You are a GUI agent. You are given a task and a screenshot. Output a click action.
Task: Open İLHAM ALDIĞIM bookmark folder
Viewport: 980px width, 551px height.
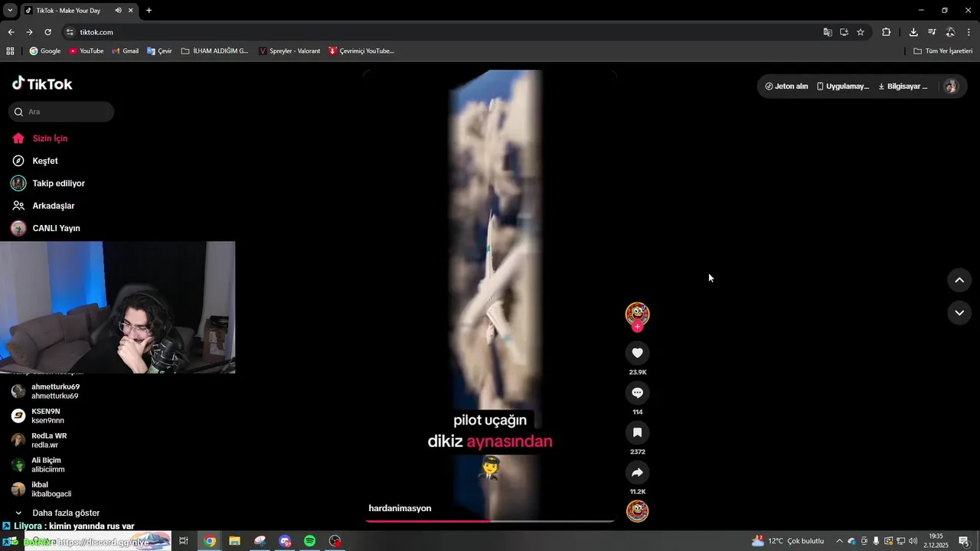point(215,51)
